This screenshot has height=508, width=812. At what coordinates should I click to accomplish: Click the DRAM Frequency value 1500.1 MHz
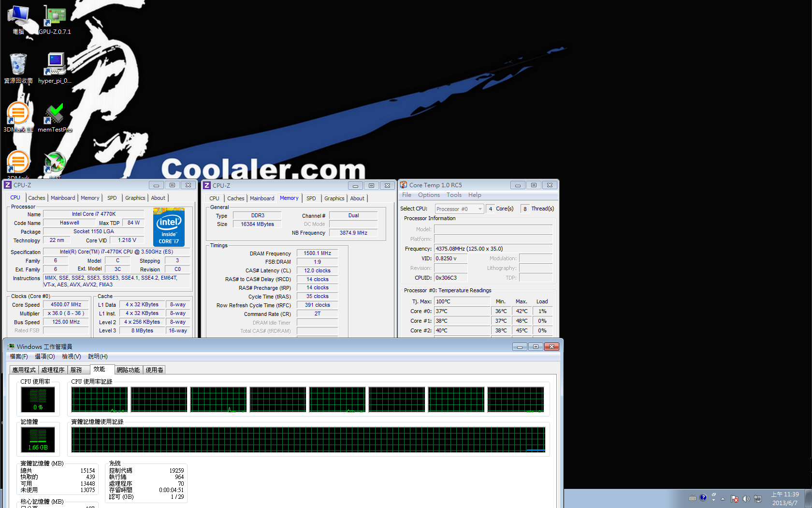coord(317,253)
